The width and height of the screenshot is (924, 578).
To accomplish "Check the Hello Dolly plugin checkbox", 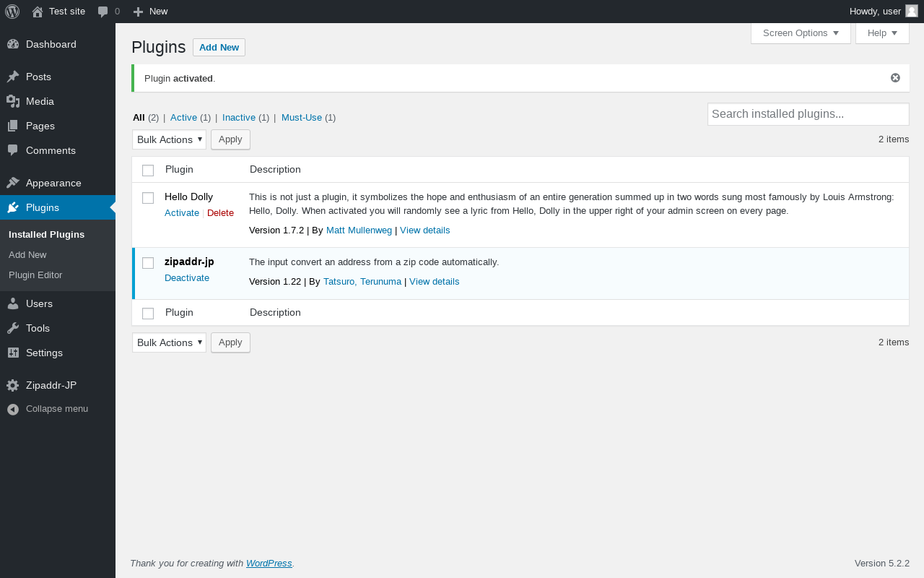I will (148, 198).
